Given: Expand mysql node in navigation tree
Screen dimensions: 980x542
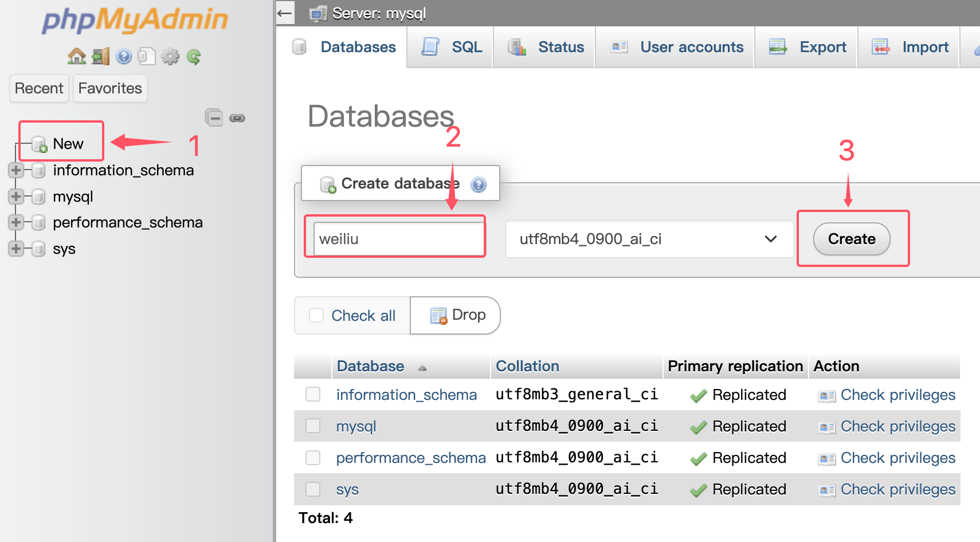Looking at the screenshot, I should click(x=15, y=197).
